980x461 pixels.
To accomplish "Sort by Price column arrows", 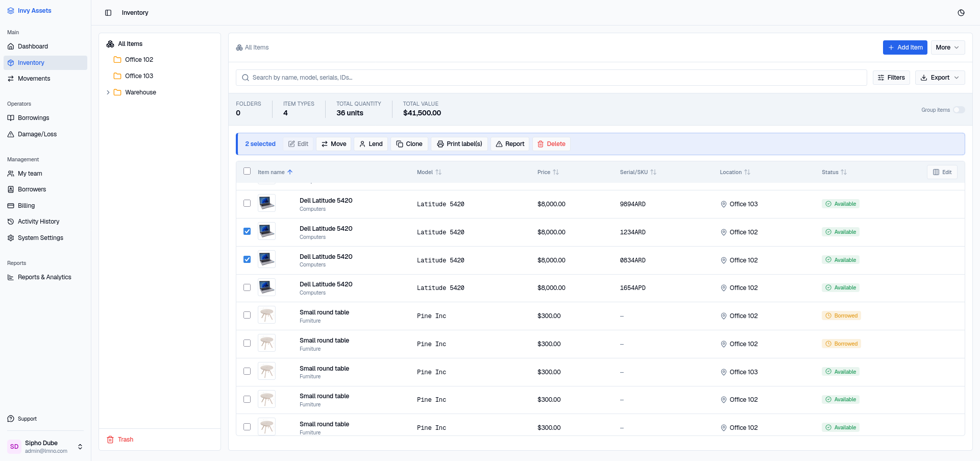I will [x=556, y=172].
